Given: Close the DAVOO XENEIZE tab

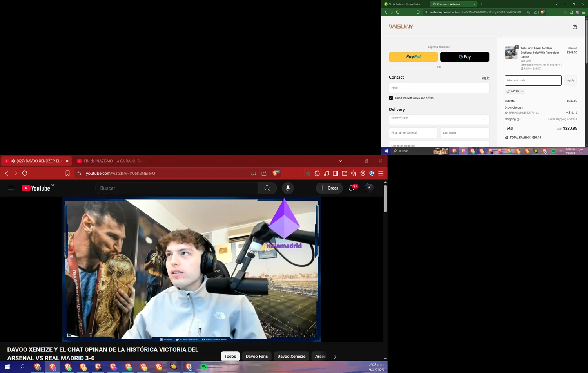Looking at the screenshot, I should pyautogui.click(x=67, y=161).
